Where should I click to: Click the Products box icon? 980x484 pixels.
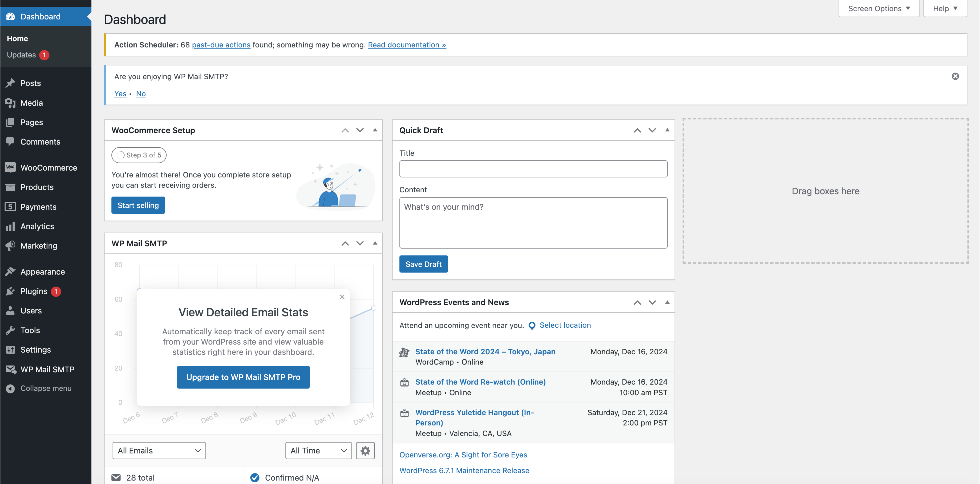click(10, 187)
